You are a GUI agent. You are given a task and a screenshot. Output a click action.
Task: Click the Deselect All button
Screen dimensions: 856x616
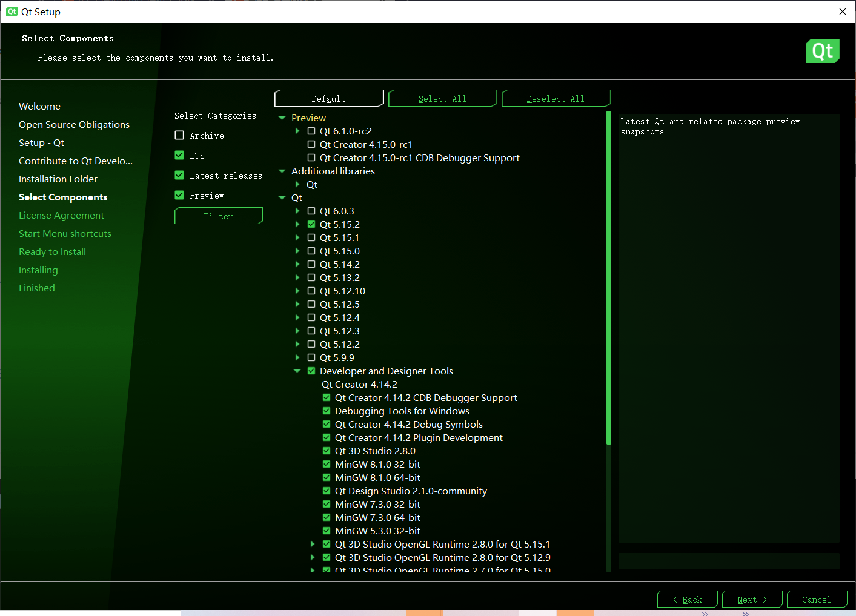tap(556, 98)
